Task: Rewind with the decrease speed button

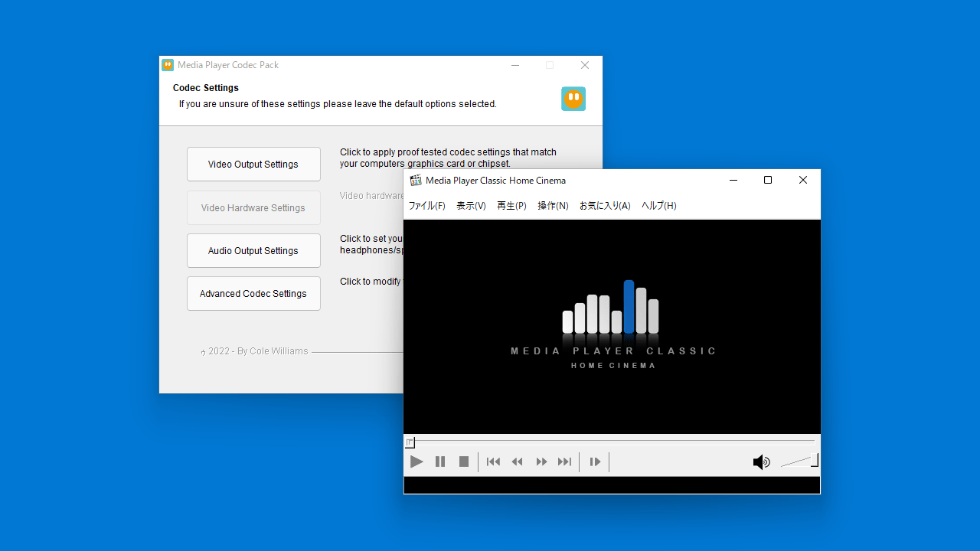Action: click(518, 461)
